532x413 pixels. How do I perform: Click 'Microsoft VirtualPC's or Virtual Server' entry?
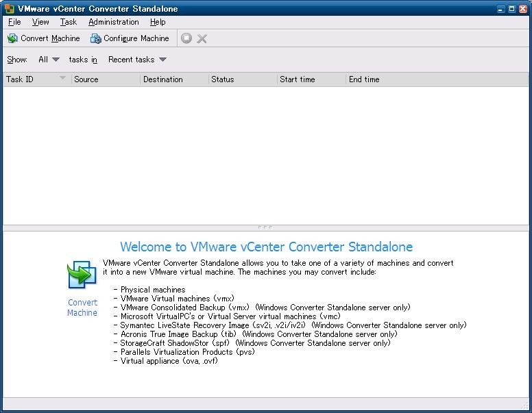[x=230, y=316]
